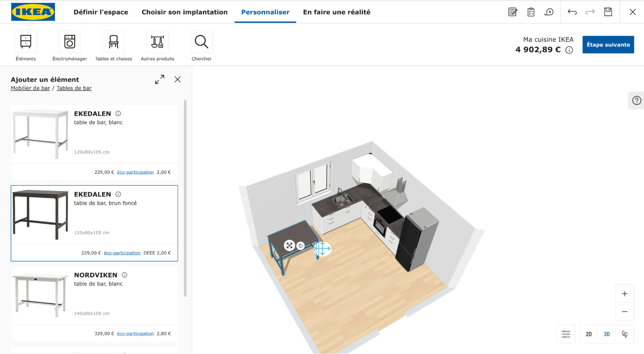Open the Mobilier de bar breadcrumb
This screenshot has height=354, width=644.
(30, 88)
